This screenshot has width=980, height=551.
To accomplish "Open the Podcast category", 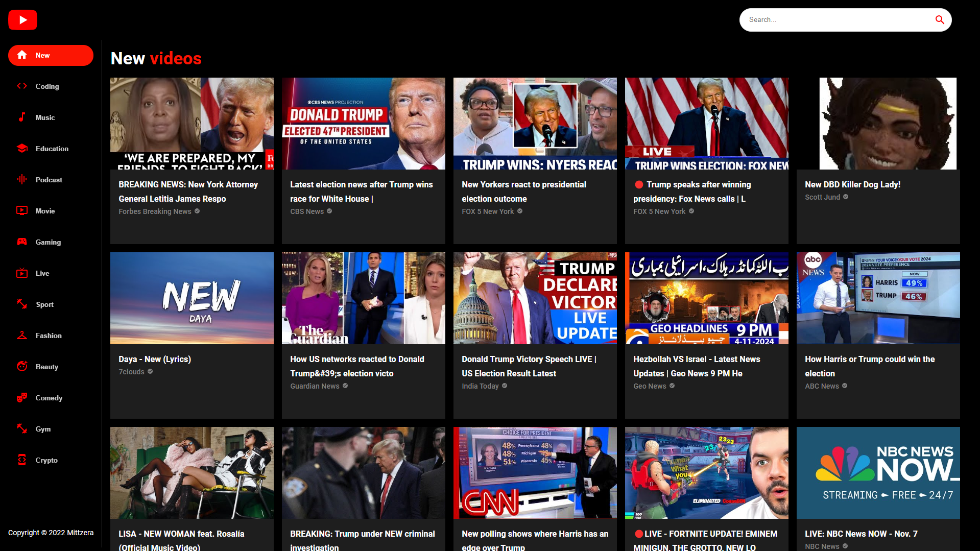I will [51, 180].
